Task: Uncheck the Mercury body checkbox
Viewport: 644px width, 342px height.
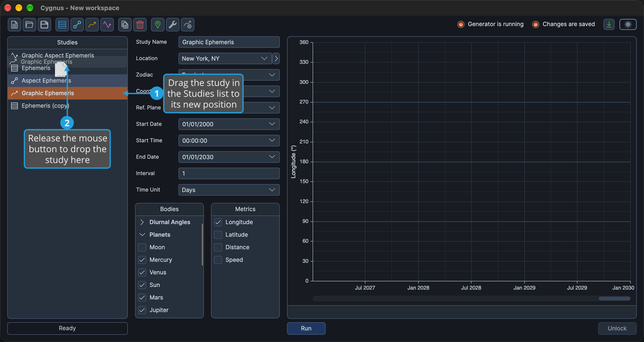Action: pos(142,260)
